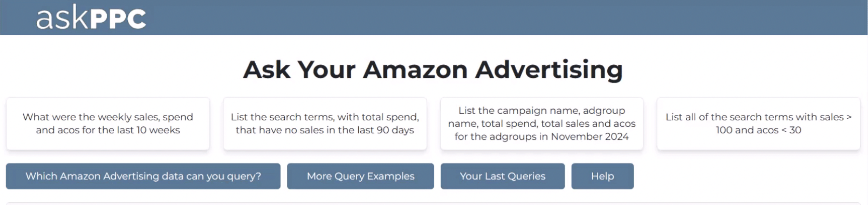Choose the search terms with no sales example
The width and height of the screenshot is (868, 205).
325,123
